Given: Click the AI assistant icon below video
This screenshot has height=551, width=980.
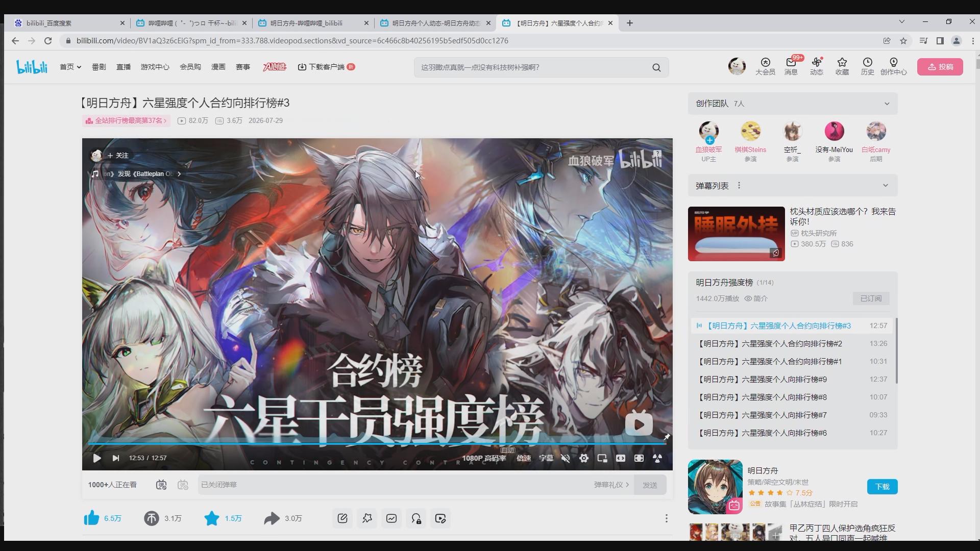Looking at the screenshot, I should 367,518.
